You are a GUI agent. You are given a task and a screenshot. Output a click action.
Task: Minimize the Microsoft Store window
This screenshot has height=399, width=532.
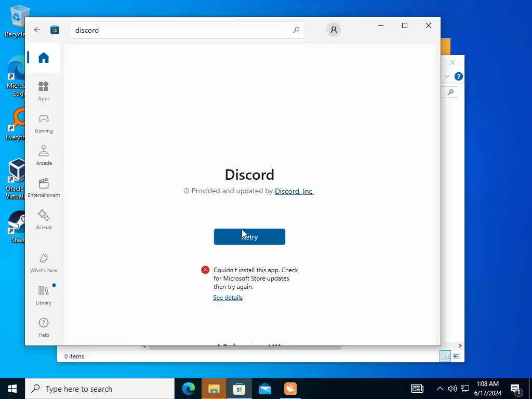pyautogui.click(x=381, y=25)
